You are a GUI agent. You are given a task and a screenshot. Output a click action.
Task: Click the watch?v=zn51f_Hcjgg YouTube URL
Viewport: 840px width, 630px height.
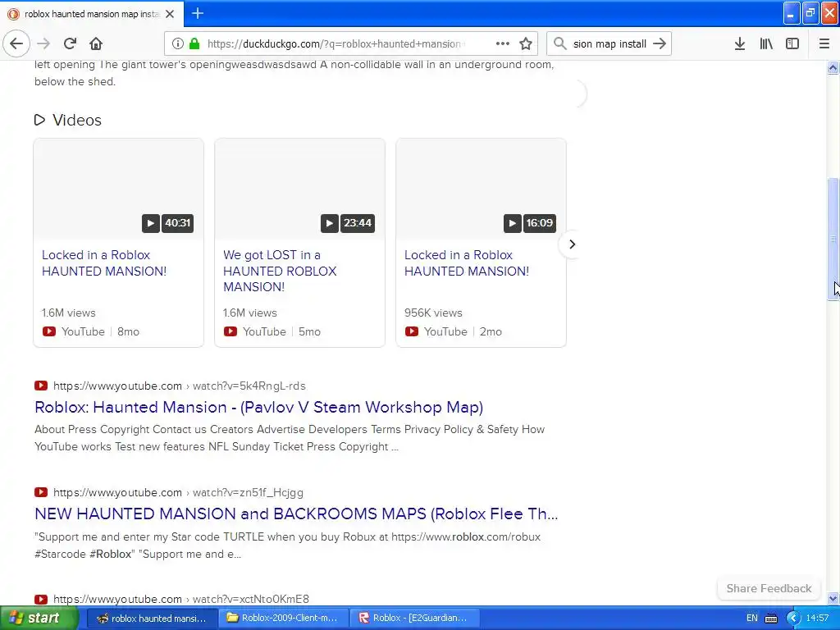(178, 492)
